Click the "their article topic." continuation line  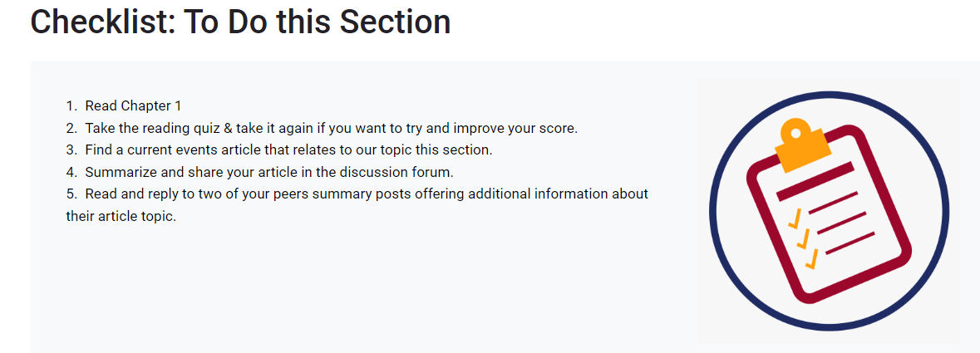121,216
